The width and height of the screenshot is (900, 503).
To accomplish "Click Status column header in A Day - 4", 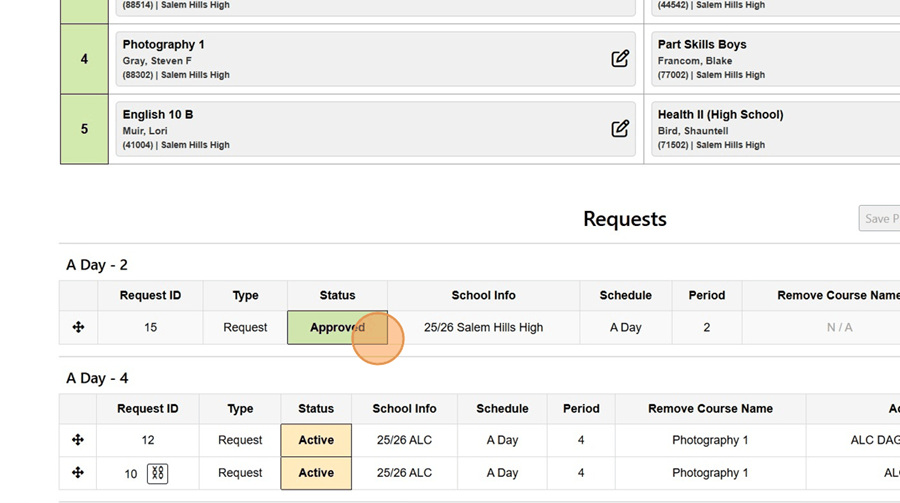I will coord(316,408).
